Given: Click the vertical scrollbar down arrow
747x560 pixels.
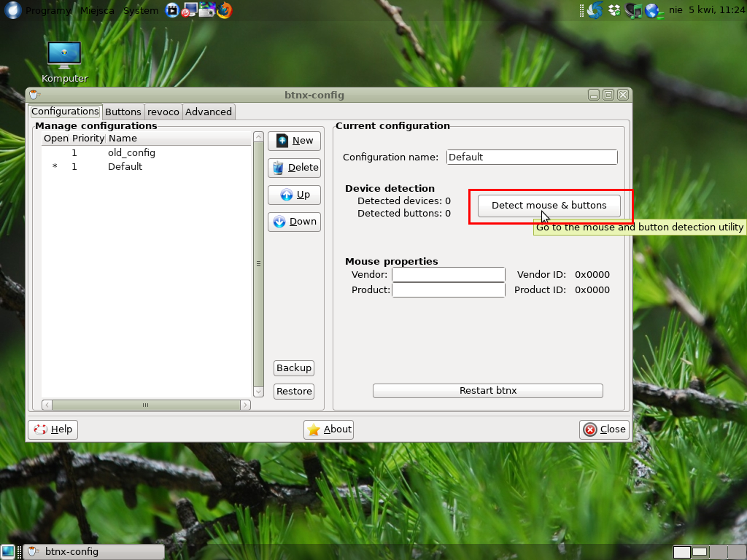Looking at the screenshot, I should 259,392.
